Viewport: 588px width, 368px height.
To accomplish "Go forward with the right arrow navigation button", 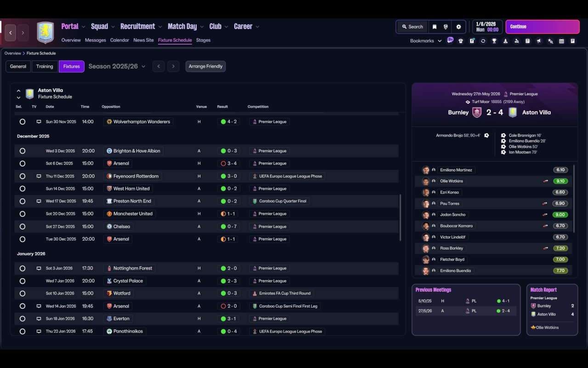I will (23, 33).
